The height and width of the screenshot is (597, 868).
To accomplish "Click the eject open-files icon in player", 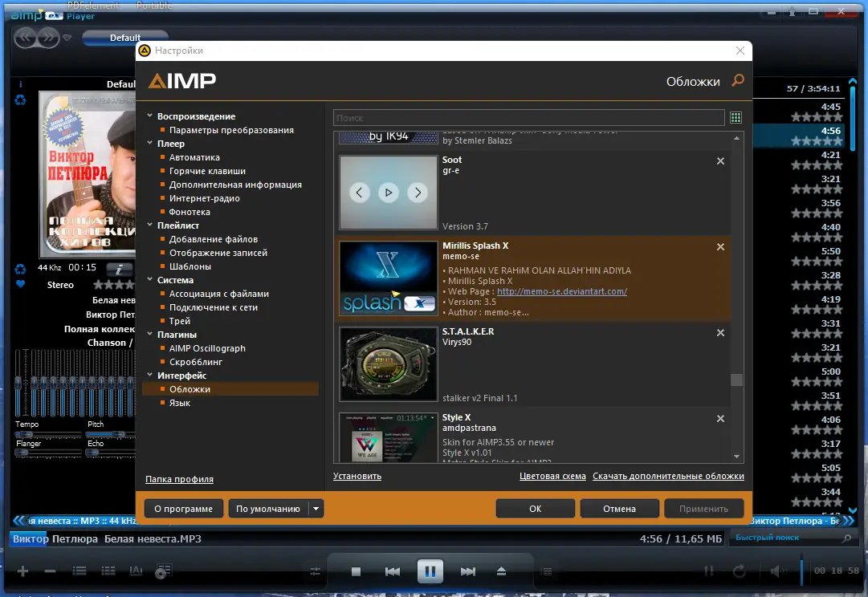I will pos(501,571).
